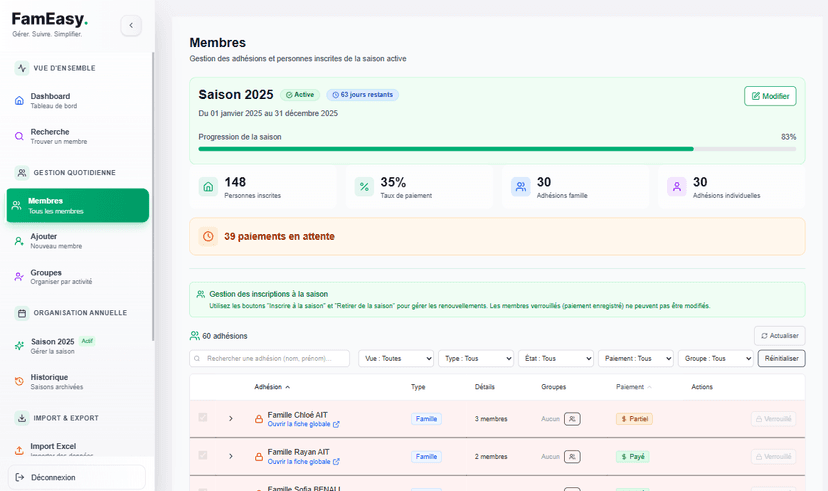Click the Historique clock icon
This screenshot has height=491, width=828.
point(19,381)
